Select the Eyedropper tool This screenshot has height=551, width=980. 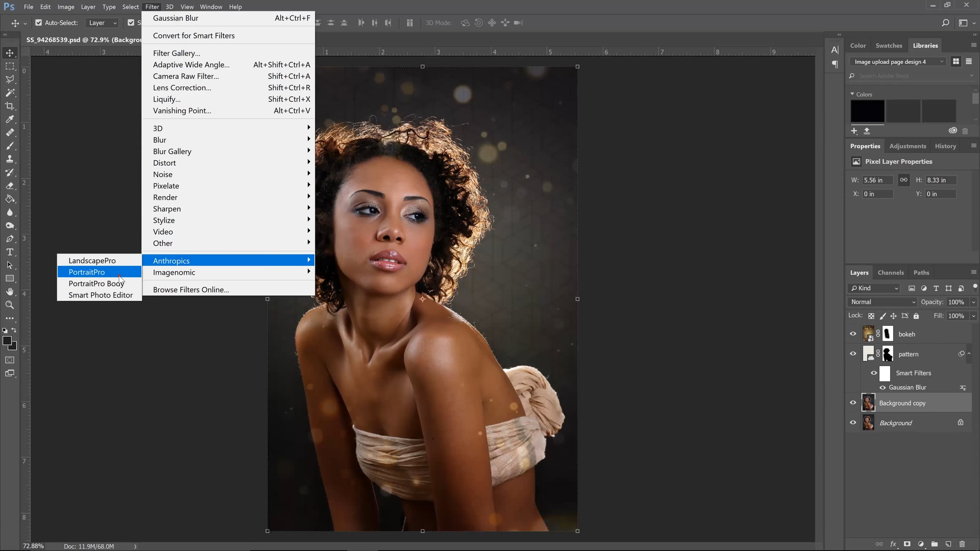10,119
